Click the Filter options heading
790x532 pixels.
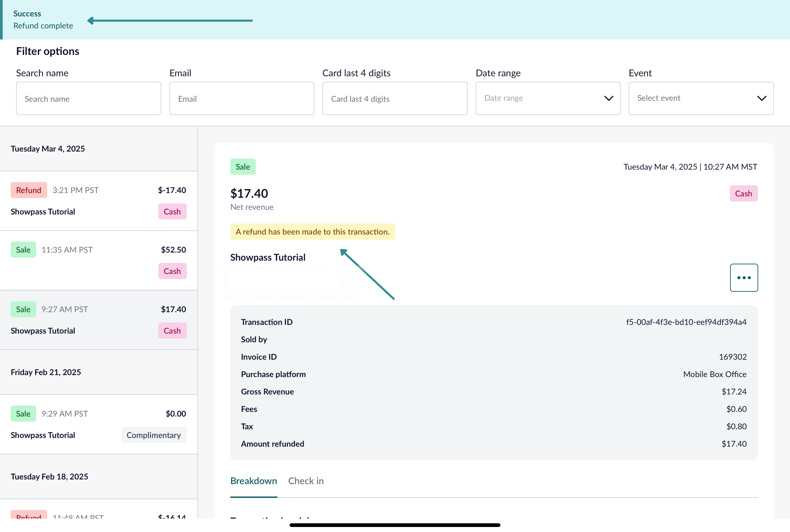point(48,51)
